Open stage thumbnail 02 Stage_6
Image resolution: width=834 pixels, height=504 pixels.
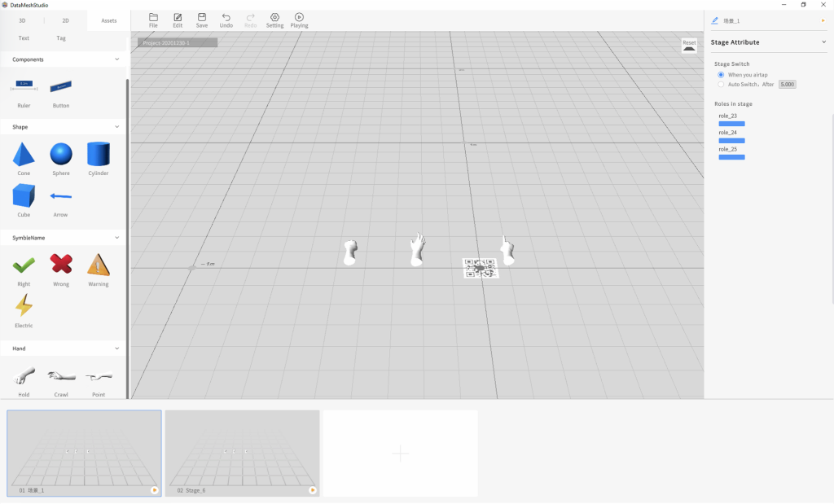[242, 453]
